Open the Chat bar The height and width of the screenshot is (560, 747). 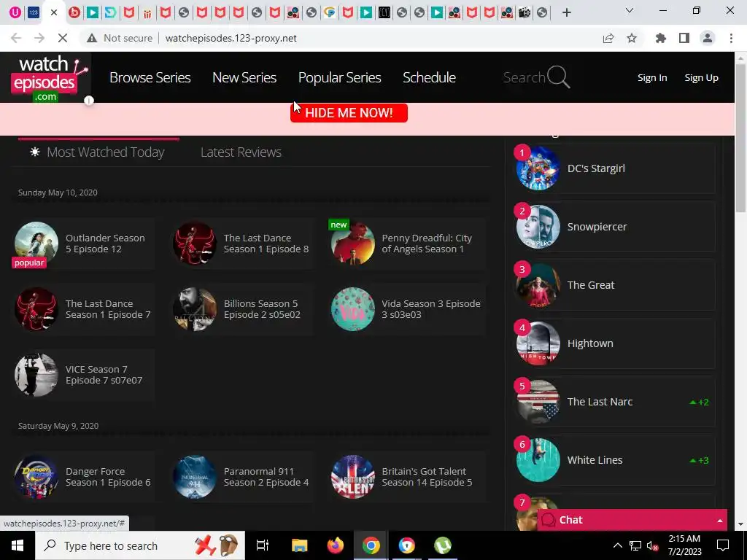(x=632, y=520)
